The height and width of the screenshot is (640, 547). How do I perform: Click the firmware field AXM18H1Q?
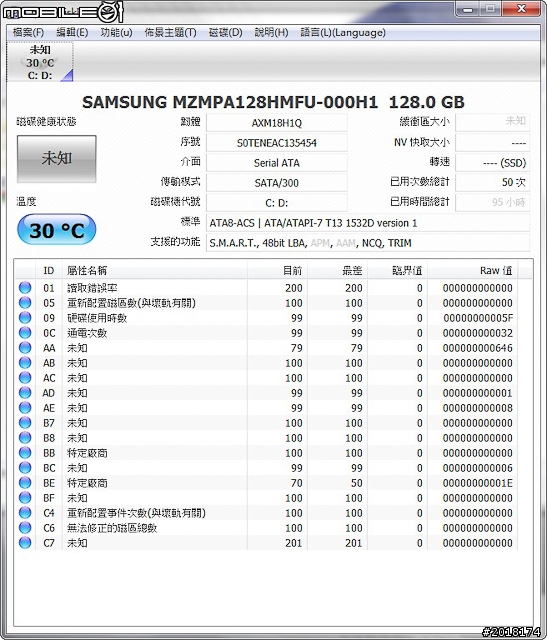277,123
